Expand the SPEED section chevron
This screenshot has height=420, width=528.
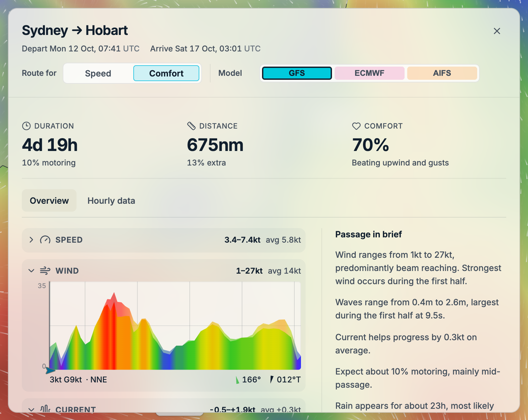31,240
